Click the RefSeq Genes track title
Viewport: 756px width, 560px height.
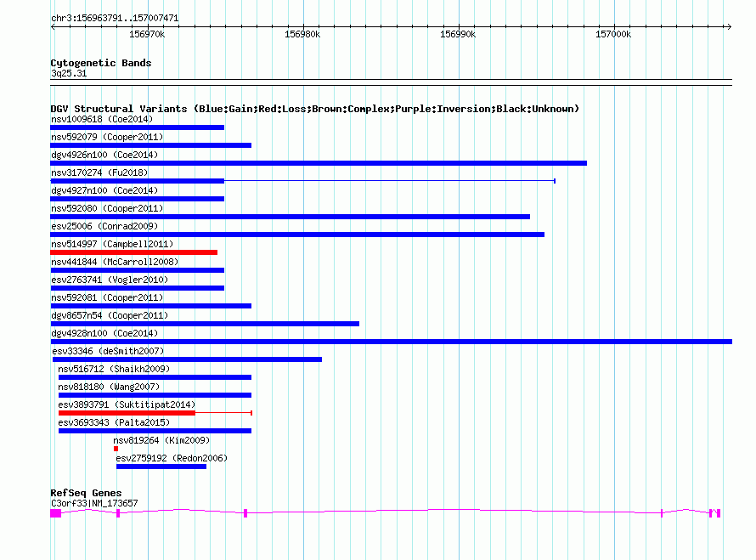pos(86,493)
